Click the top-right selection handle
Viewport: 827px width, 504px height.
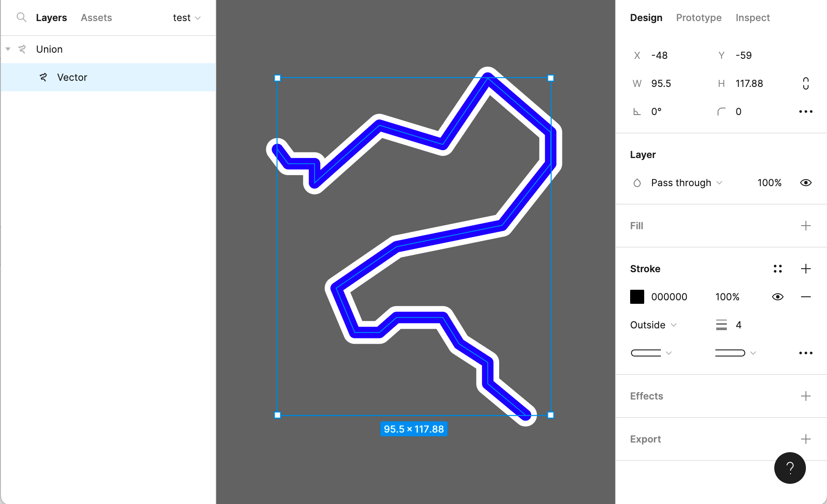pyautogui.click(x=551, y=78)
